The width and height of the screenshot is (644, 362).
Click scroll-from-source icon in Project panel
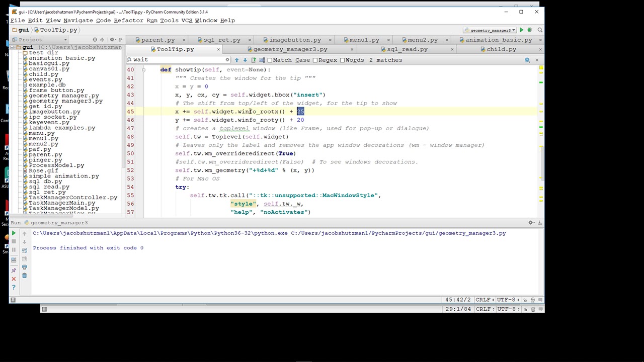pyautogui.click(x=95, y=40)
